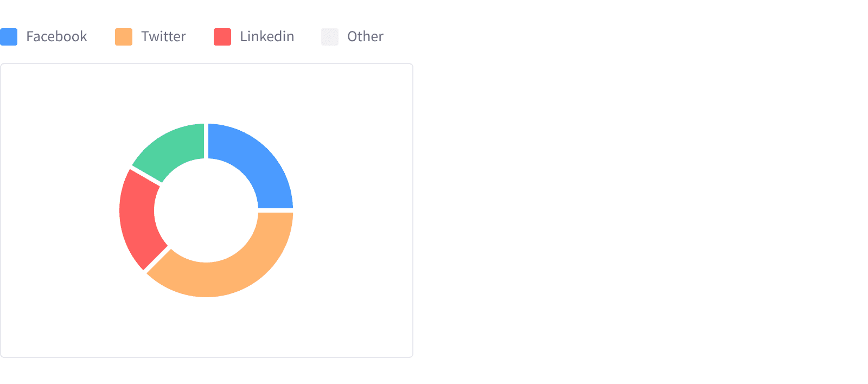The height and width of the screenshot is (384, 868).
Task: Click the blue Facebook legend swatch
Action: pos(9,37)
